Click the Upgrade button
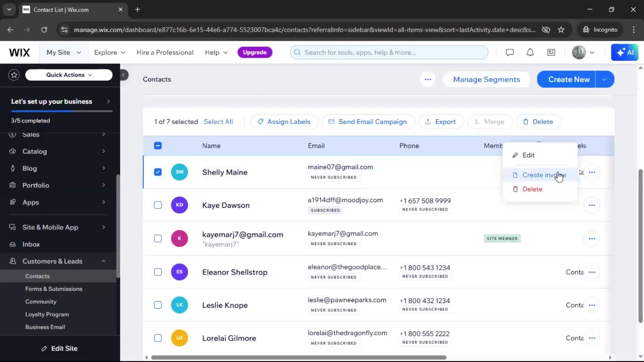 point(255,53)
